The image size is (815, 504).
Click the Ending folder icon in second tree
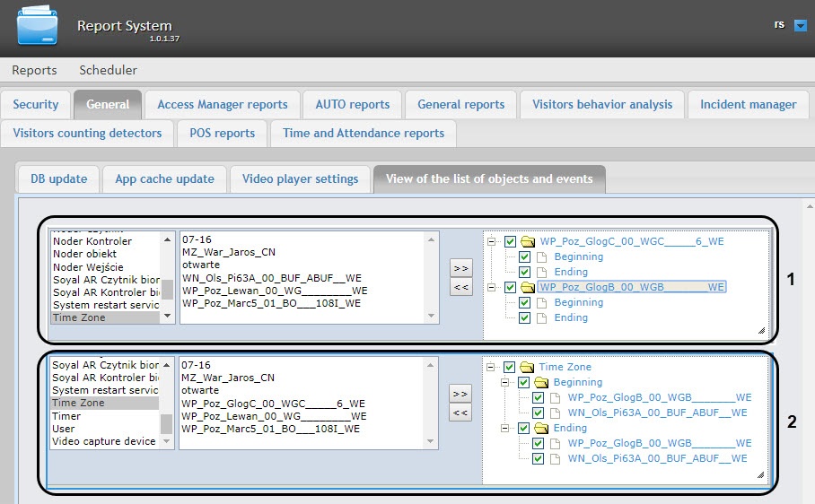[541, 428]
